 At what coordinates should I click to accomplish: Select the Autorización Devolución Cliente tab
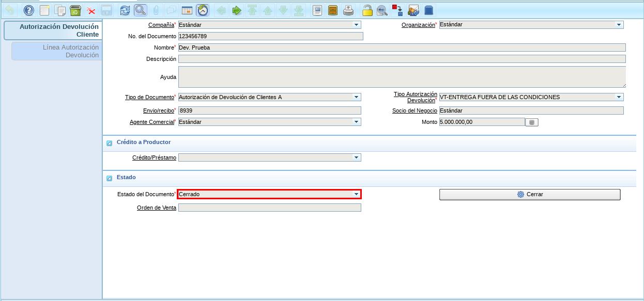click(x=52, y=30)
